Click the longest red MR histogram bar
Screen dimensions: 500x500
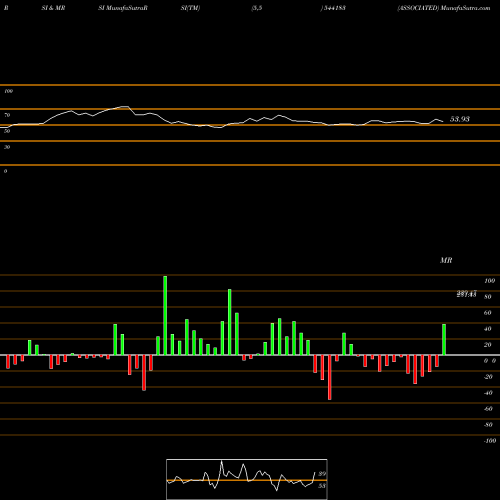coord(330,377)
